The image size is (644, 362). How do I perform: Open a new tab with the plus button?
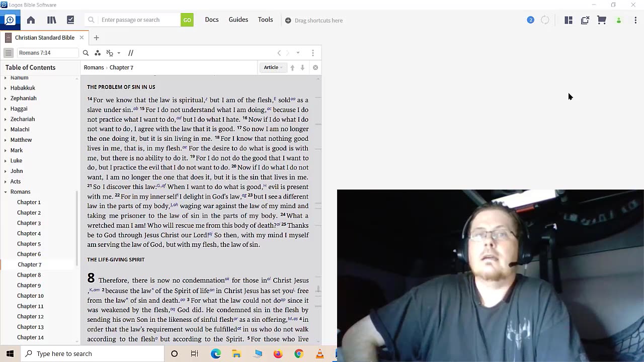click(x=96, y=38)
